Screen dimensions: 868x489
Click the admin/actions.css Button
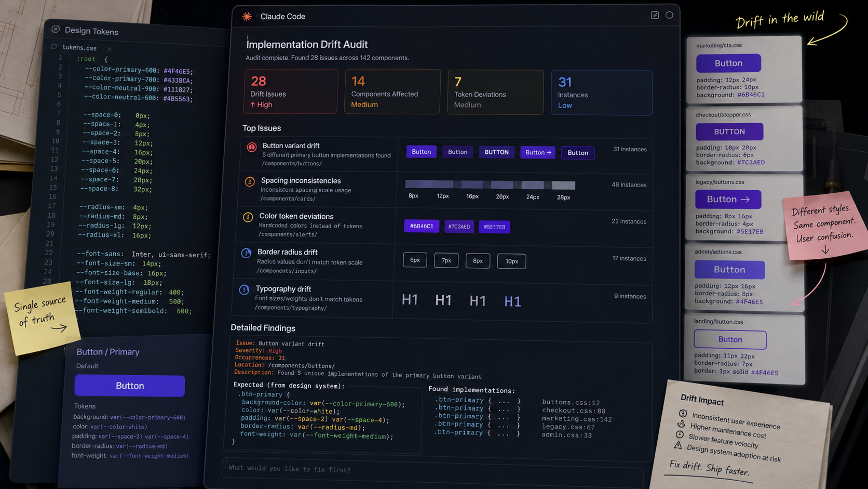(729, 269)
